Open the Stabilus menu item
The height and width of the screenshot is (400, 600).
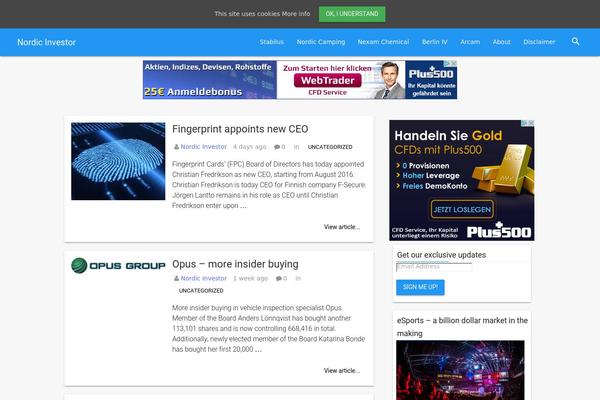pos(272,42)
